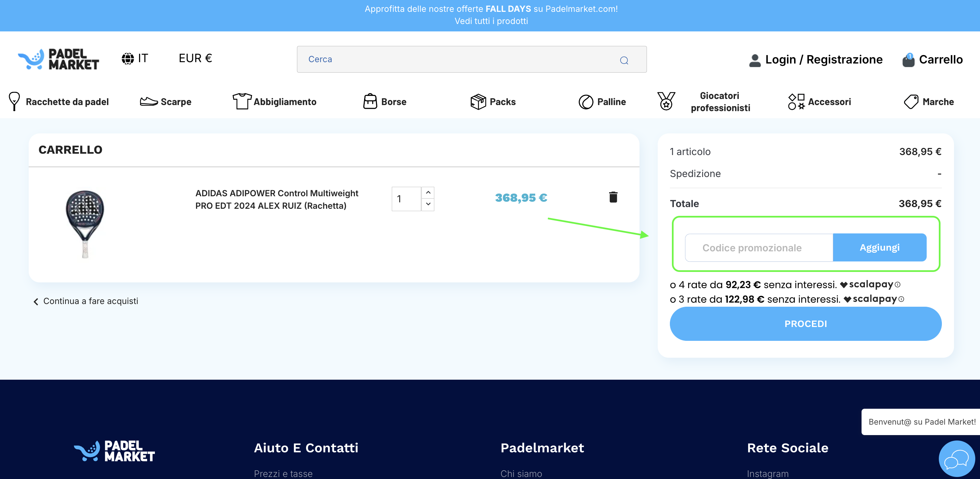Click the shopping bag cart icon
The width and height of the screenshot is (980, 479).
click(x=908, y=60)
